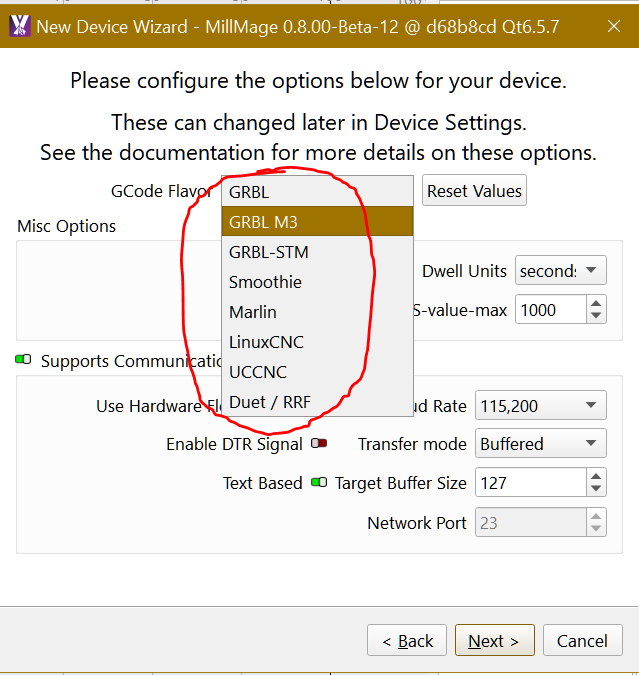This screenshot has height=675, width=639.
Task: Toggle the Text Based switch
Action: tap(319, 482)
